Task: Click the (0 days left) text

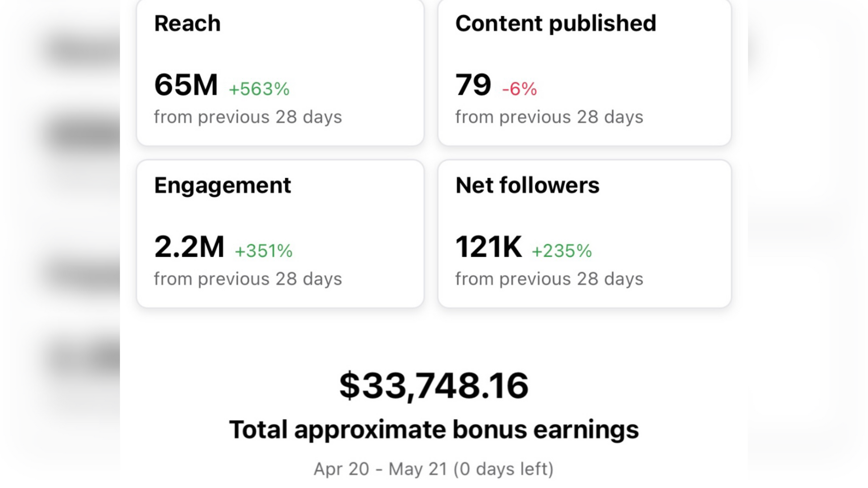Action: pyautogui.click(x=503, y=469)
